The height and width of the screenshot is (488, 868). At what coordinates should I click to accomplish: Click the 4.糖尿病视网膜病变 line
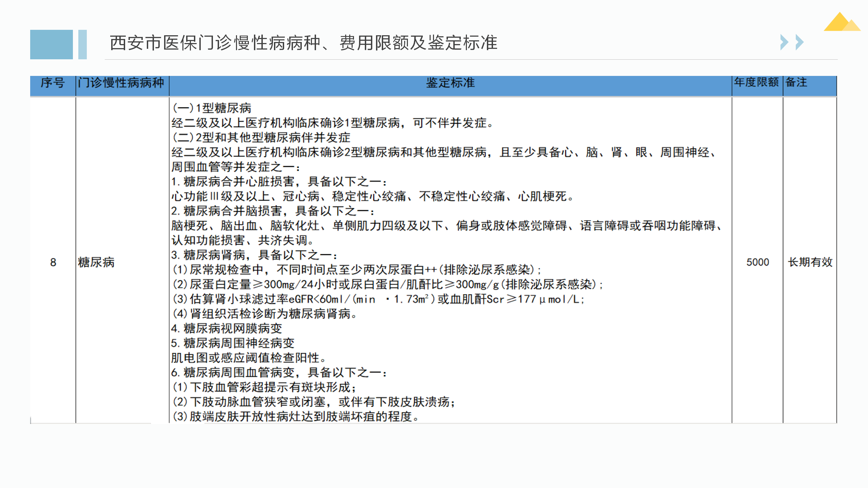[226, 328]
